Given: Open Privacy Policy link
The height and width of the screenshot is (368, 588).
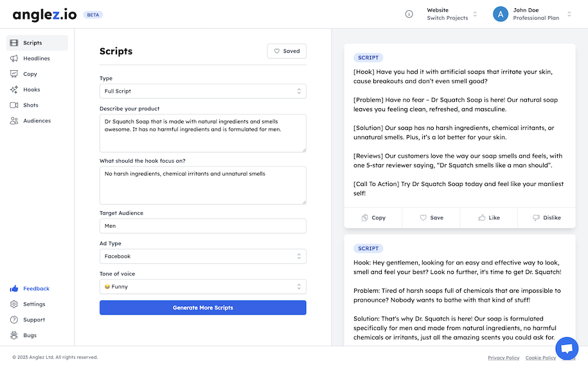Looking at the screenshot, I should tap(503, 358).
